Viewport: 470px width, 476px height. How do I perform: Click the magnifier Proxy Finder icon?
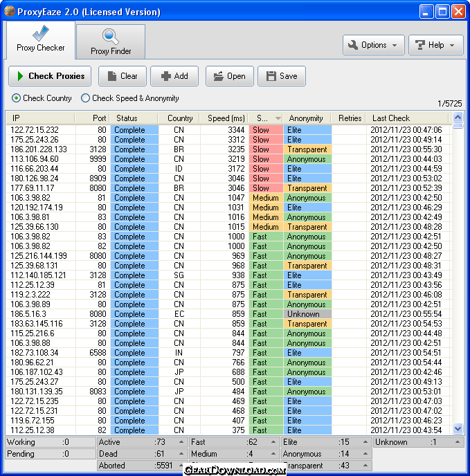111,37
